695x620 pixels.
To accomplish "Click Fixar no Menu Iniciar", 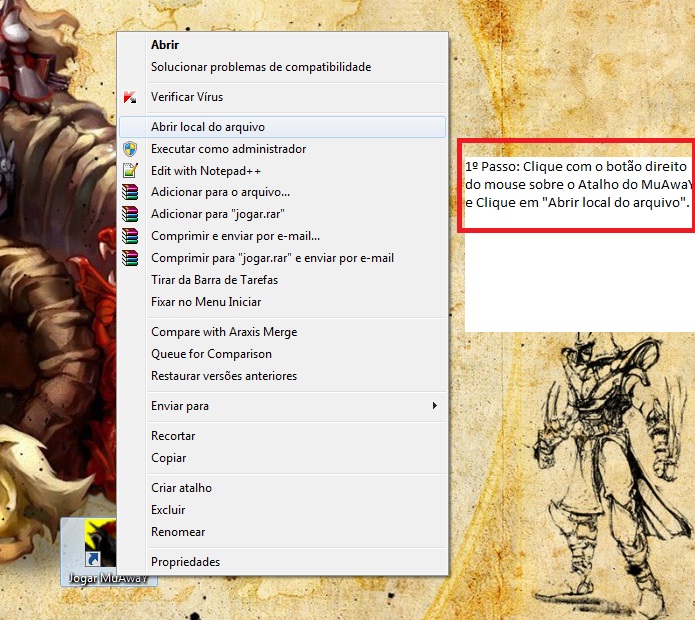I will 205,302.
